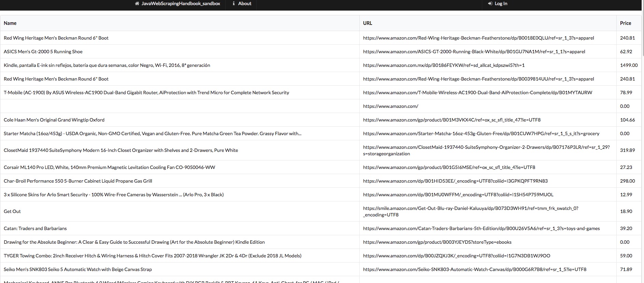Screen dimensions: 644x283
Task: Select the Catan: Traders and Barbarians entry
Action: coord(35,228)
